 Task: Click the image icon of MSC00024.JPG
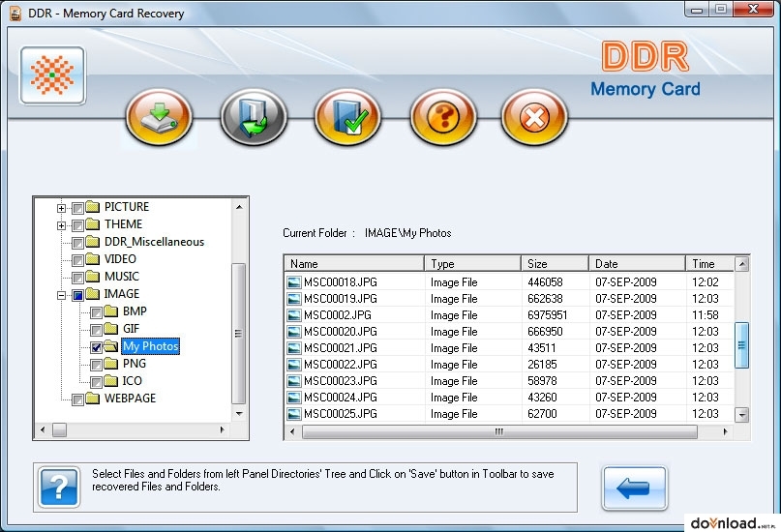coord(294,398)
